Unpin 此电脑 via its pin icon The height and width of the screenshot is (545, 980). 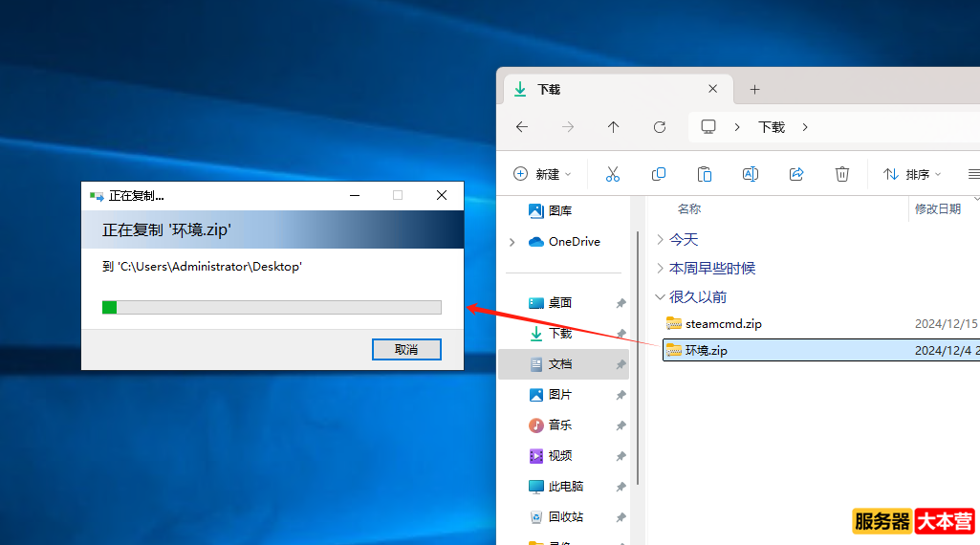pos(621,487)
